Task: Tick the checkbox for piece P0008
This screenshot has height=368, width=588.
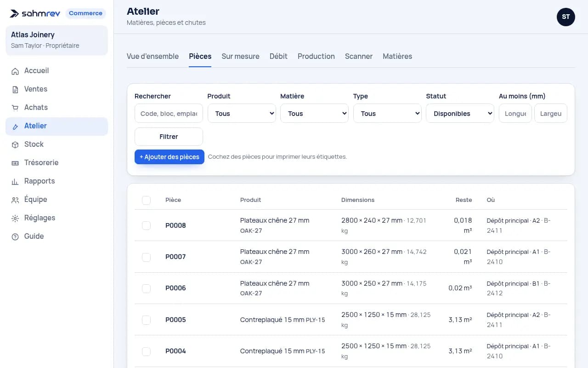Action: (146, 225)
